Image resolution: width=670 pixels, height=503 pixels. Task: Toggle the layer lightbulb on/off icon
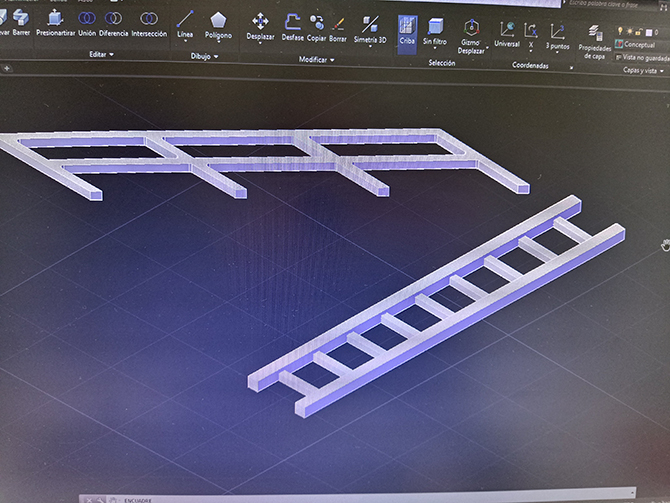pyautogui.click(x=621, y=31)
